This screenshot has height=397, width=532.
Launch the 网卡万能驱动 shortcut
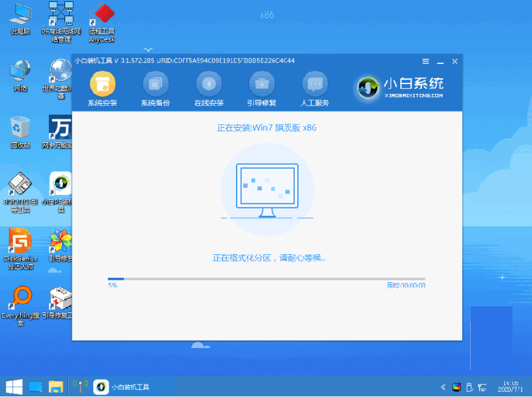[x=57, y=132]
